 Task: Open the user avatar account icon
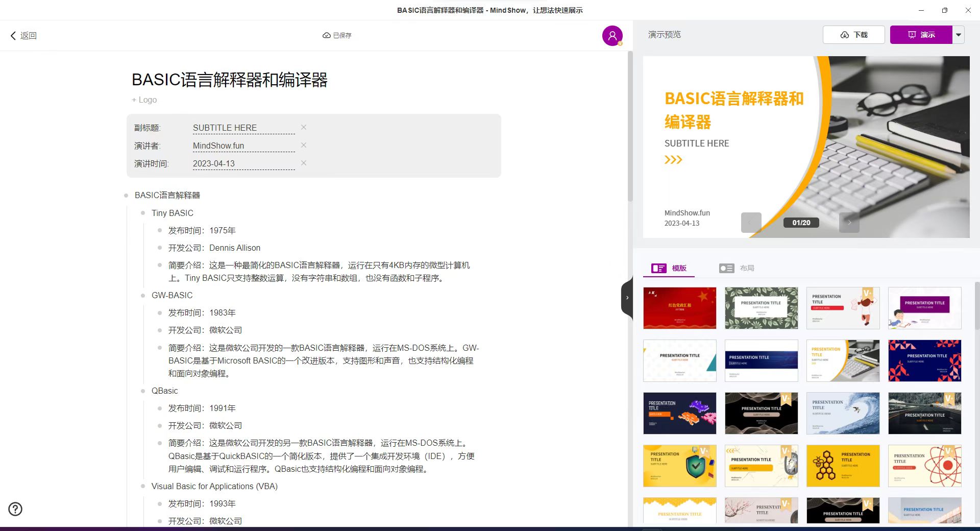612,35
